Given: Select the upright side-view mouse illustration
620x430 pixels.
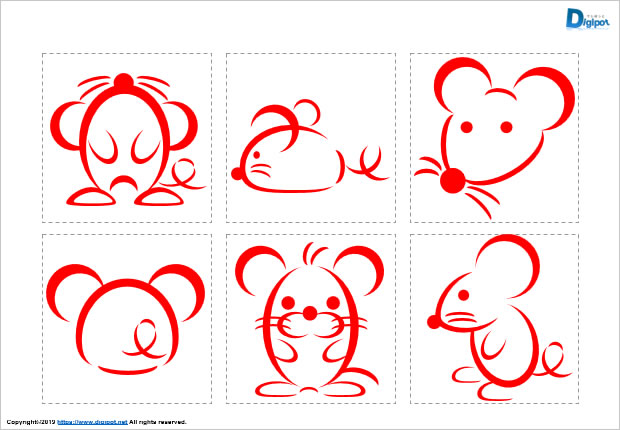Looking at the screenshot, I should [495, 316].
